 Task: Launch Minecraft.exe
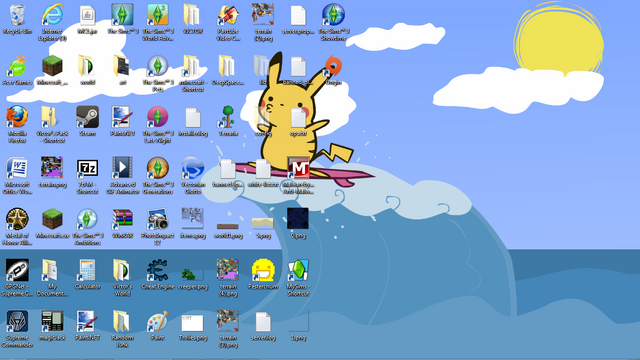52,220
